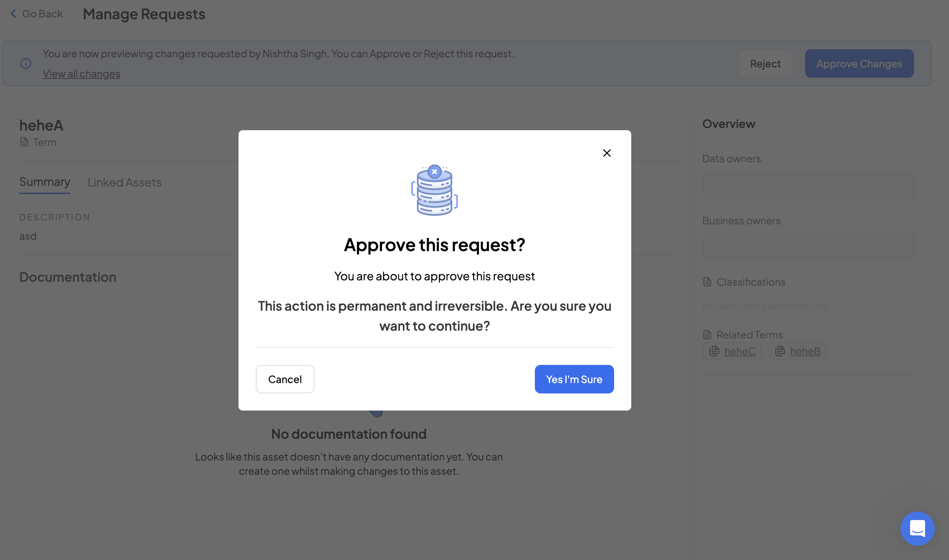Viewport: 949px width, 560px height.
Task: Click the heheB term chip icon
Action: coord(780,351)
